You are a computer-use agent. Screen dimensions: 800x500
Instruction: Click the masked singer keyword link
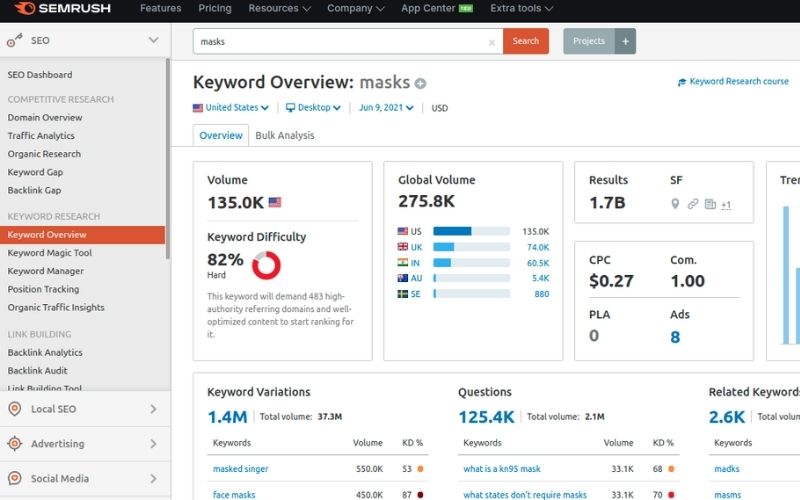pos(240,469)
